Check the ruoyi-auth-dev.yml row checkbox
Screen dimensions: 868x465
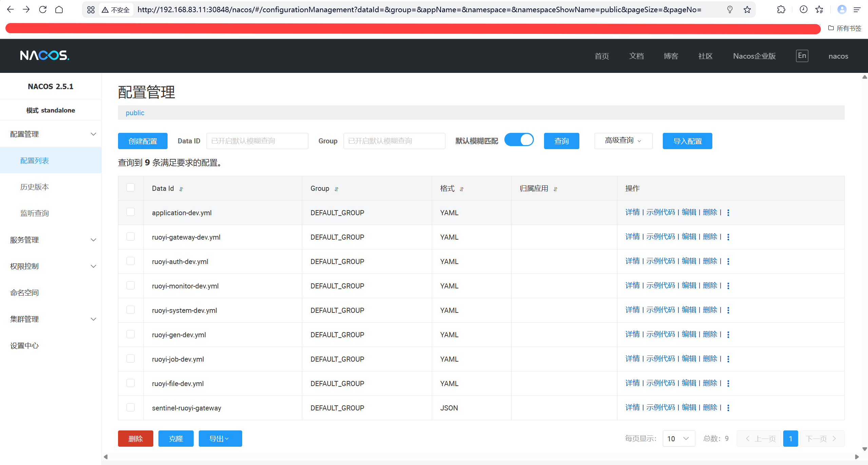pyautogui.click(x=131, y=261)
